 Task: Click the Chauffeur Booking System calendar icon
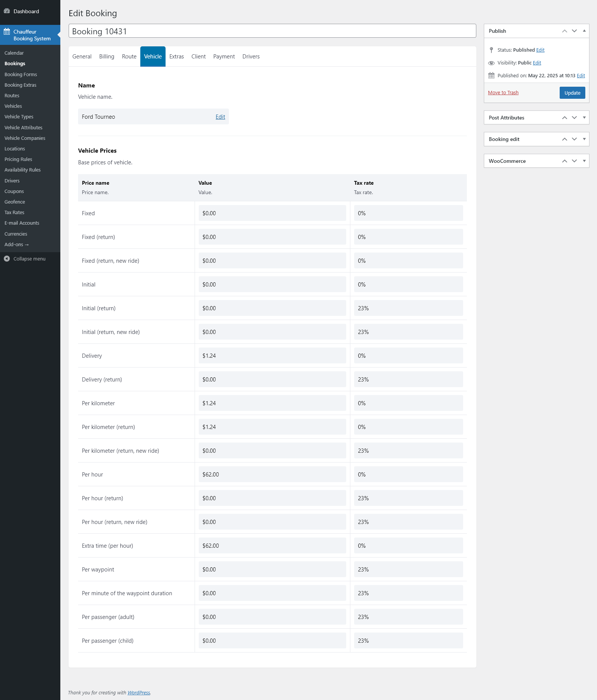[7, 32]
